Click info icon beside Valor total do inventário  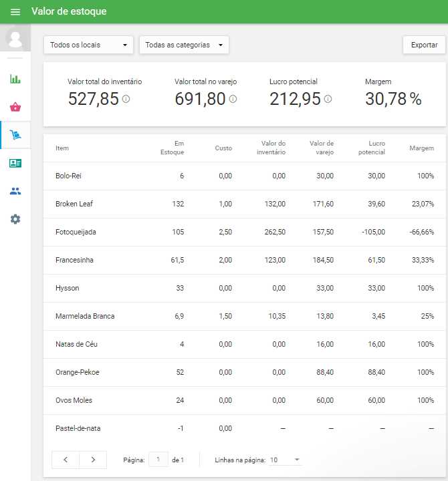[x=126, y=100]
